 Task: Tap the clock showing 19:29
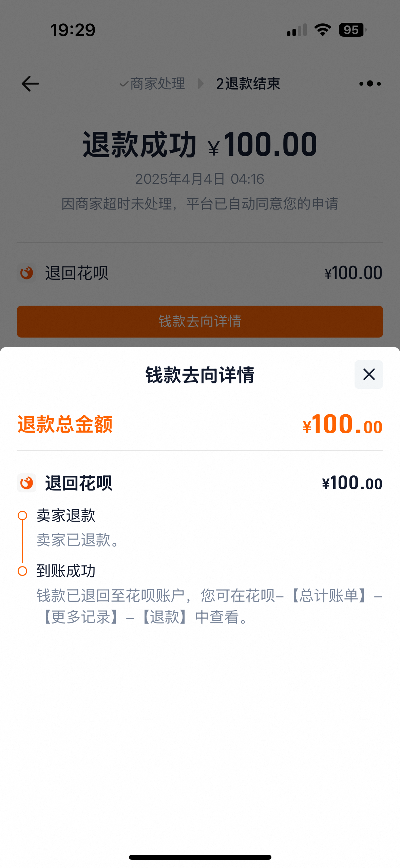[73, 30]
